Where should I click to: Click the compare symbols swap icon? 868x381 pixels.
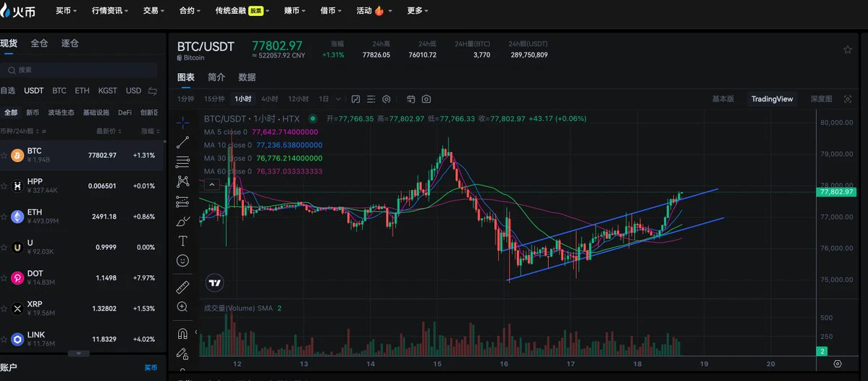tap(410, 99)
